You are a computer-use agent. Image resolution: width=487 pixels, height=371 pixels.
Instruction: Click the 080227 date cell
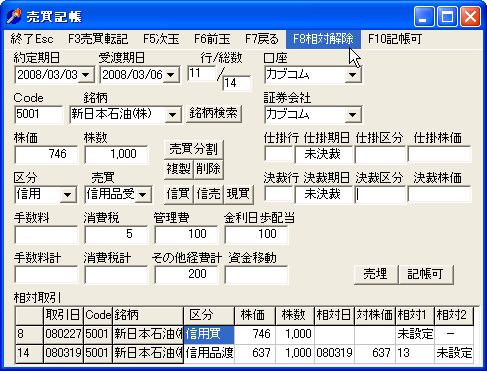pyautogui.click(x=63, y=334)
